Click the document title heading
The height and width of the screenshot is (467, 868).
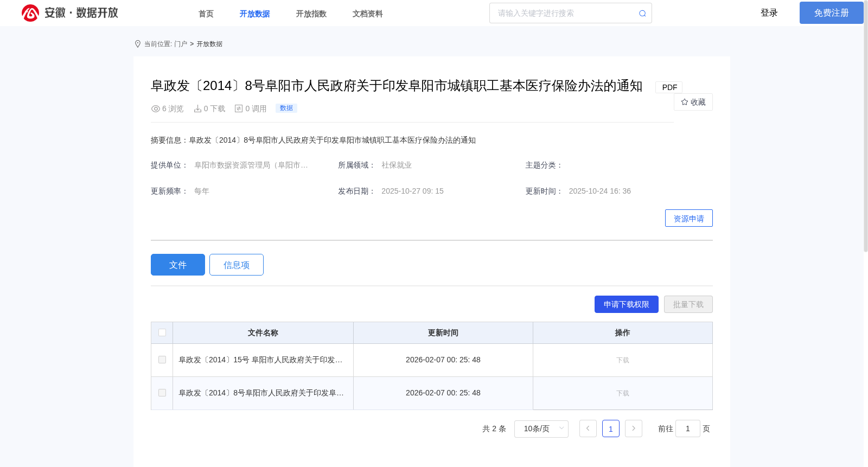(397, 86)
